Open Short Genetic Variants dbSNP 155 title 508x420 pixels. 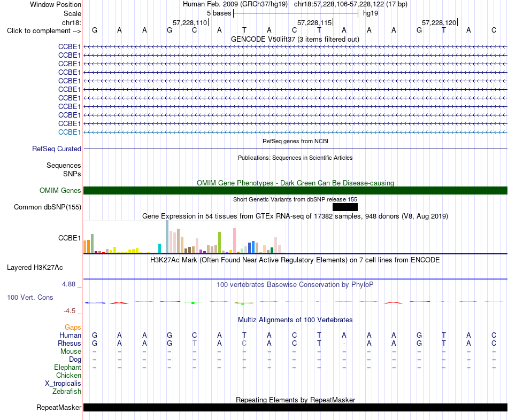coord(295,199)
